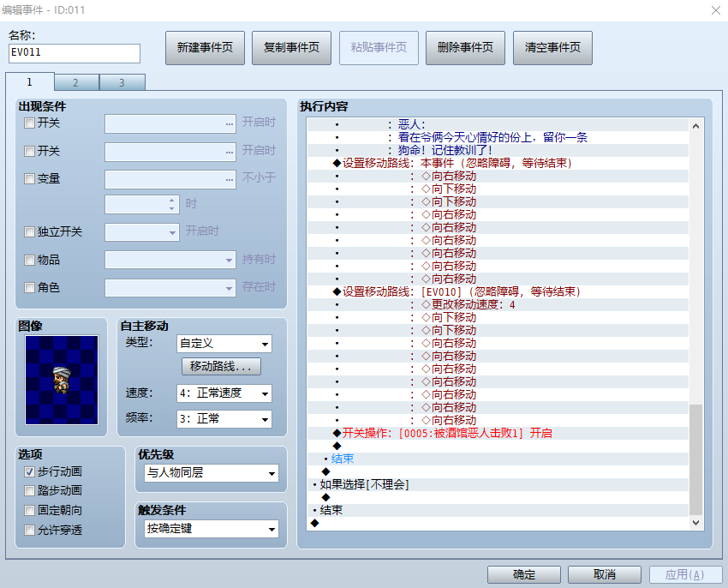Select the 设置移动路线: [EV010] command line
The image size is (728, 588).
(x=498, y=292)
